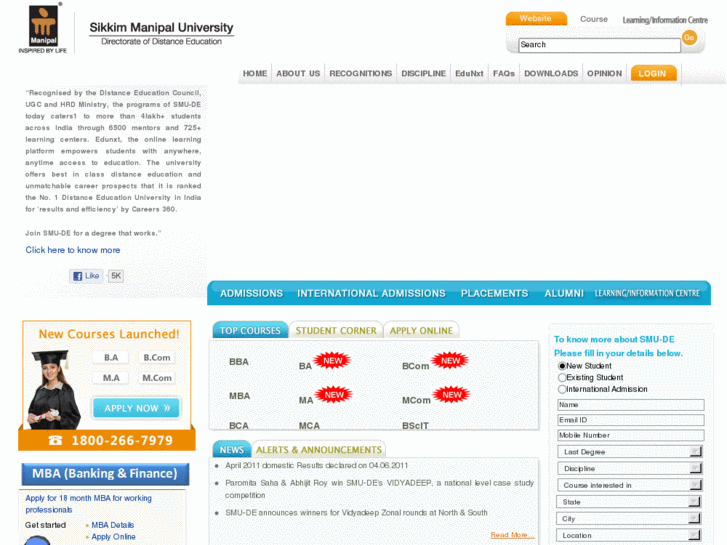Open the BCA course link
Viewport: 727px width, 545px height.
pyautogui.click(x=239, y=425)
